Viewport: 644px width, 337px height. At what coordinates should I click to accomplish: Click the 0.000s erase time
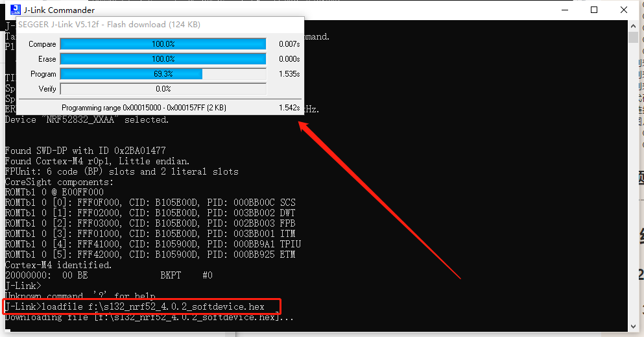(289, 59)
